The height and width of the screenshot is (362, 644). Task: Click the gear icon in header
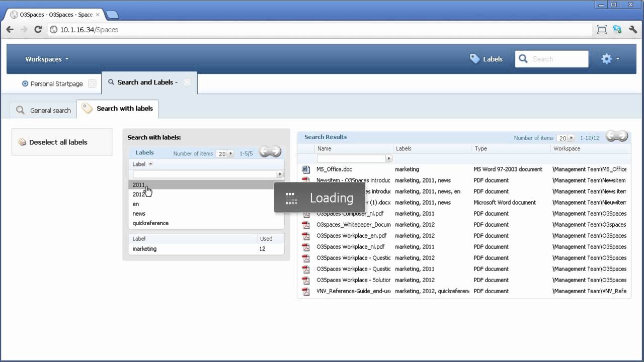(606, 59)
